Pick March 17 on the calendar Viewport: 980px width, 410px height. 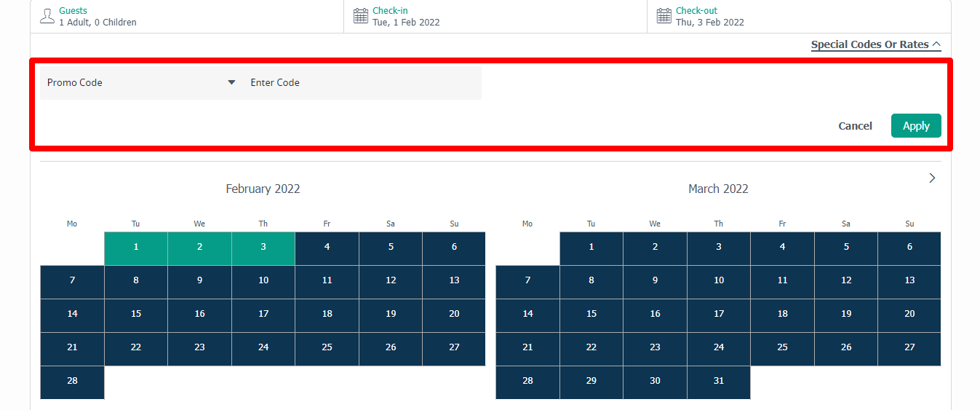(x=719, y=314)
